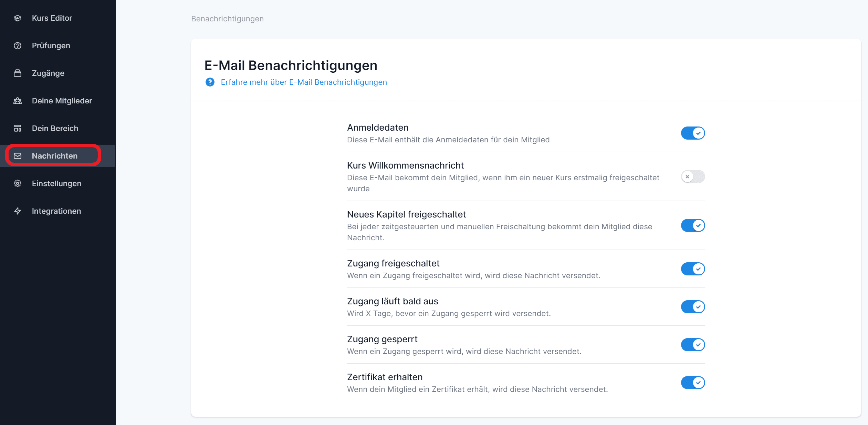Turn off Neues Kapitel freigeschaltet toggle

pyautogui.click(x=693, y=225)
